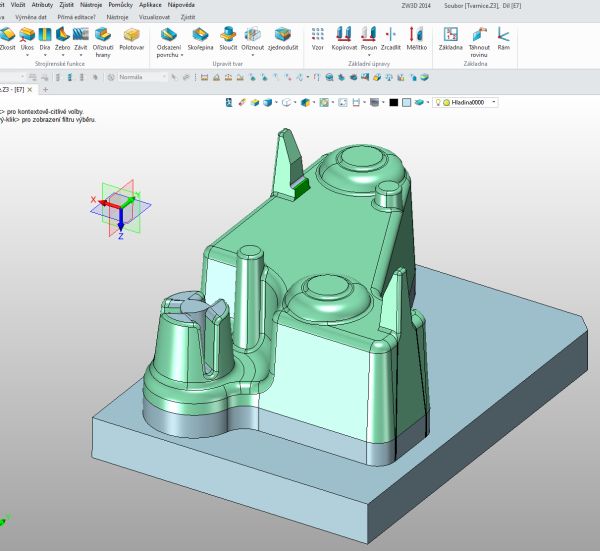The width and height of the screenshot is (600, 551).
Task: Open the Nástroje menu
Action: (x=92, y=5)
